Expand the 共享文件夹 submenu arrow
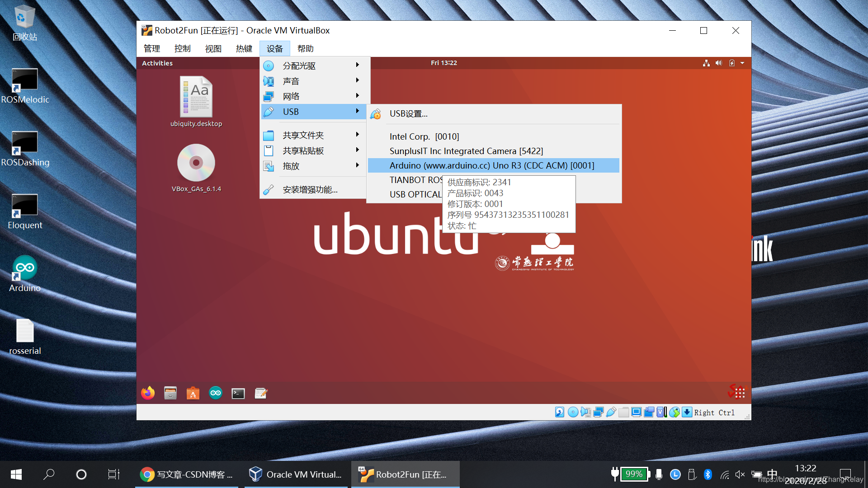The height and width of the screenshot is (488, 868). pyautogui.click(x=357, y=135)
